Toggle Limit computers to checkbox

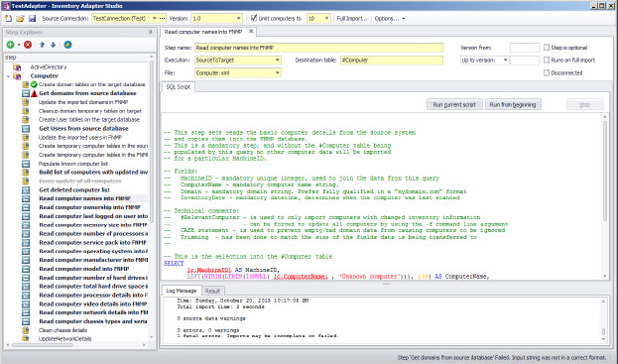click(x=254, y=18)
